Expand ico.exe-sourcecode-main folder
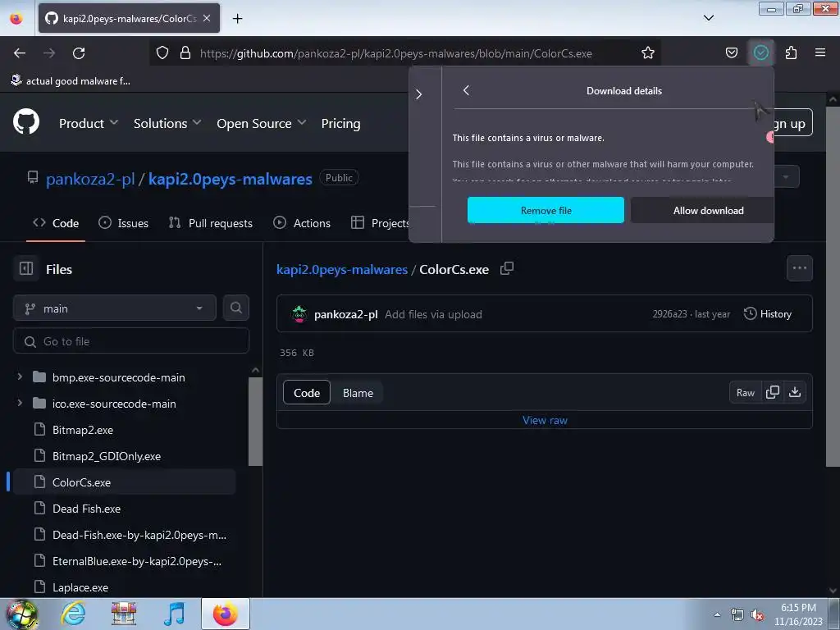The width and height of the screenshot is (840, 630). click(x=20, y=403)
